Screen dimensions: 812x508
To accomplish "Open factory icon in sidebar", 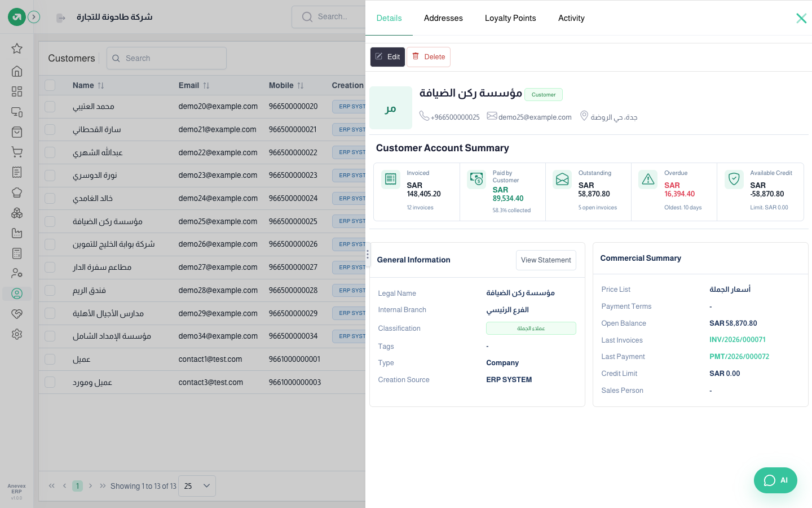I will tap(17, 233).
